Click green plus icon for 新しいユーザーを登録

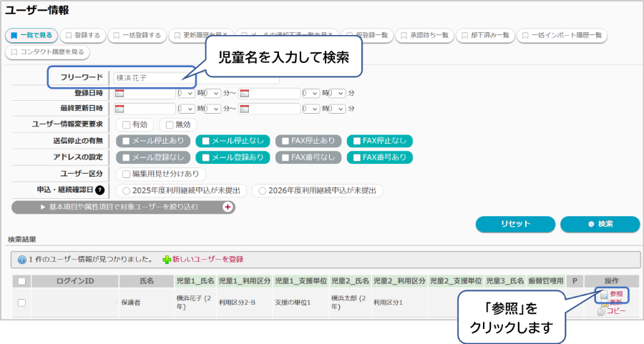point(167,259)
